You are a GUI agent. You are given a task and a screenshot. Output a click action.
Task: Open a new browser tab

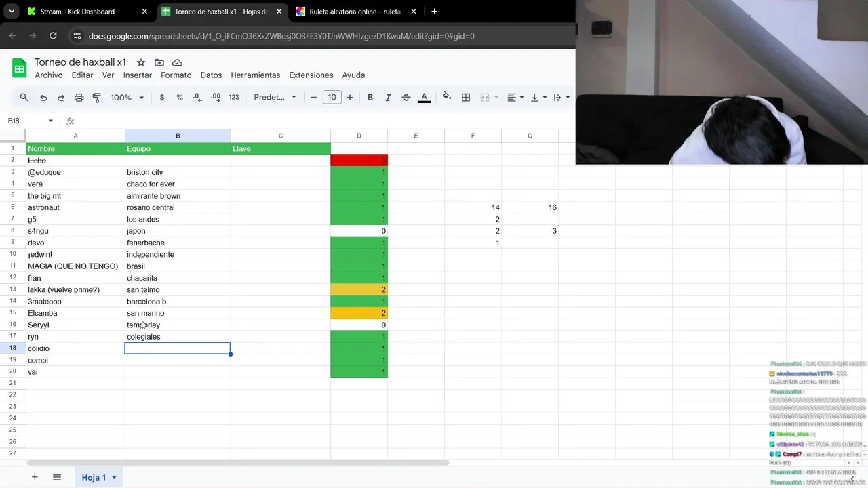(x=434, y=12)
